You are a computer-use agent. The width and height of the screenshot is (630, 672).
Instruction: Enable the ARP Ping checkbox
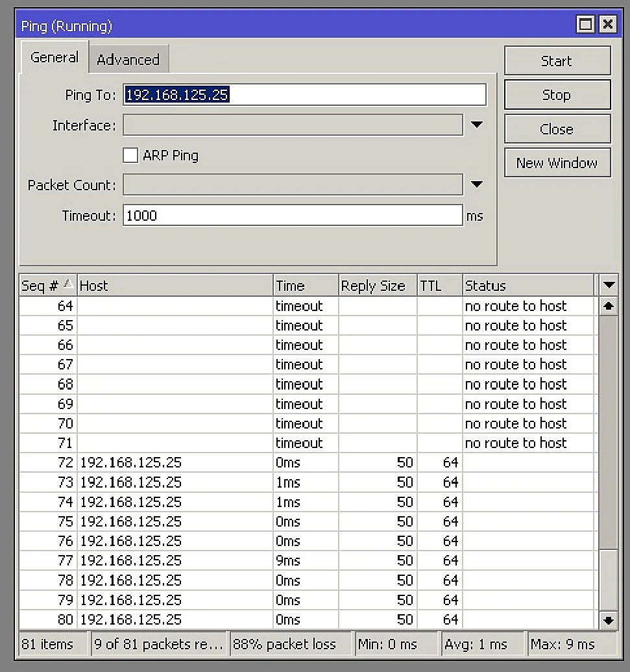(x=130, y=155)
